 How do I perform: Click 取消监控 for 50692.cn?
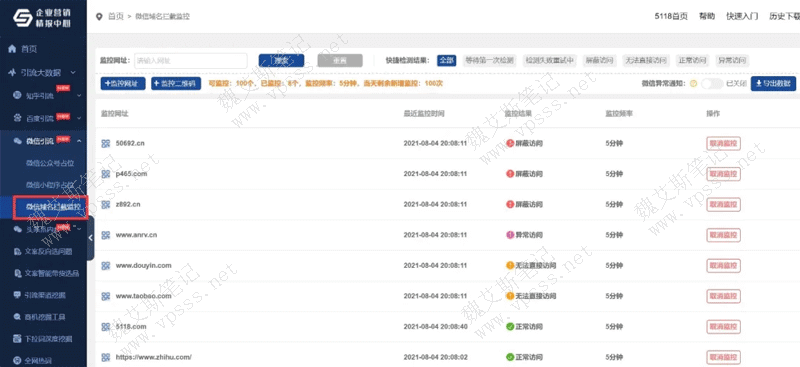(723, 143)
